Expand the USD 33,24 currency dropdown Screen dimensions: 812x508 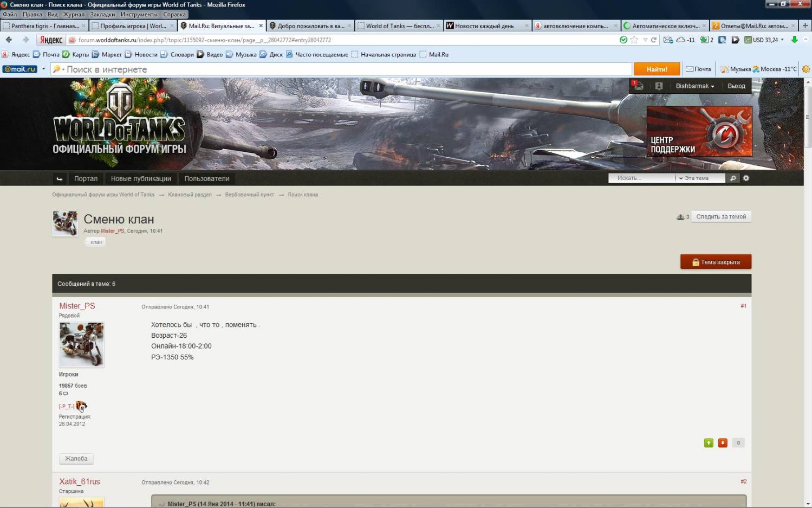(x=782, y=40)
